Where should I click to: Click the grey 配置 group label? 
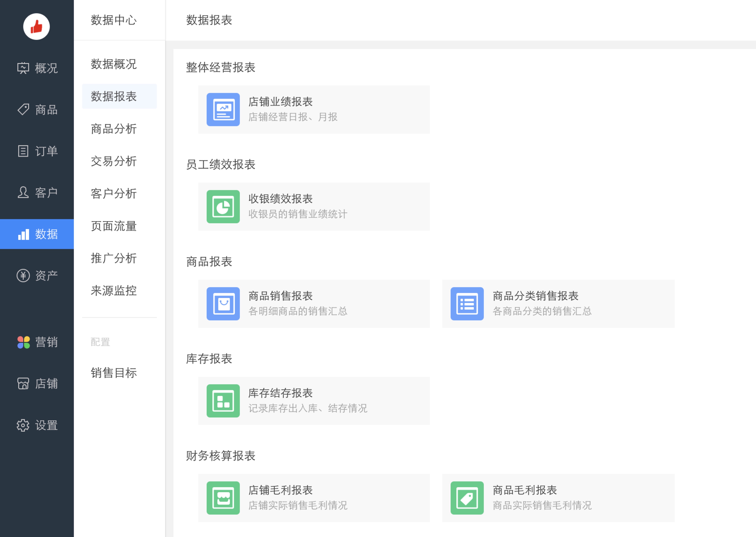tap(100, 342)
